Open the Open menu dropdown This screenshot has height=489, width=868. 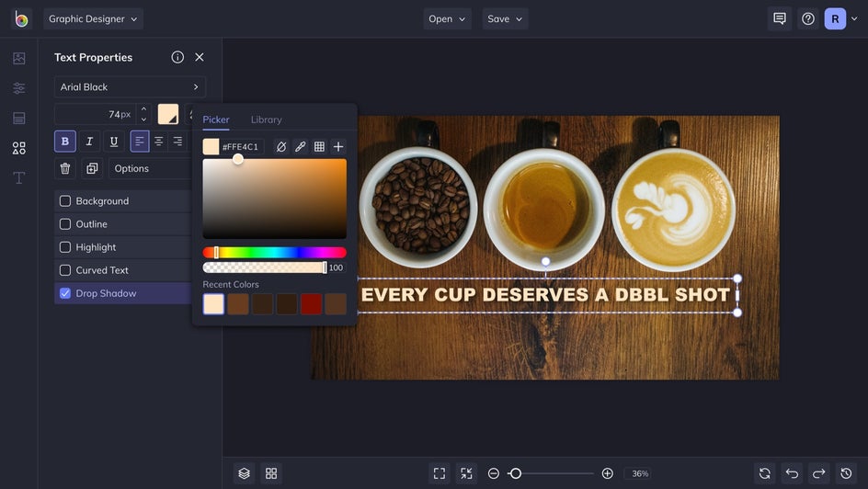447,18
